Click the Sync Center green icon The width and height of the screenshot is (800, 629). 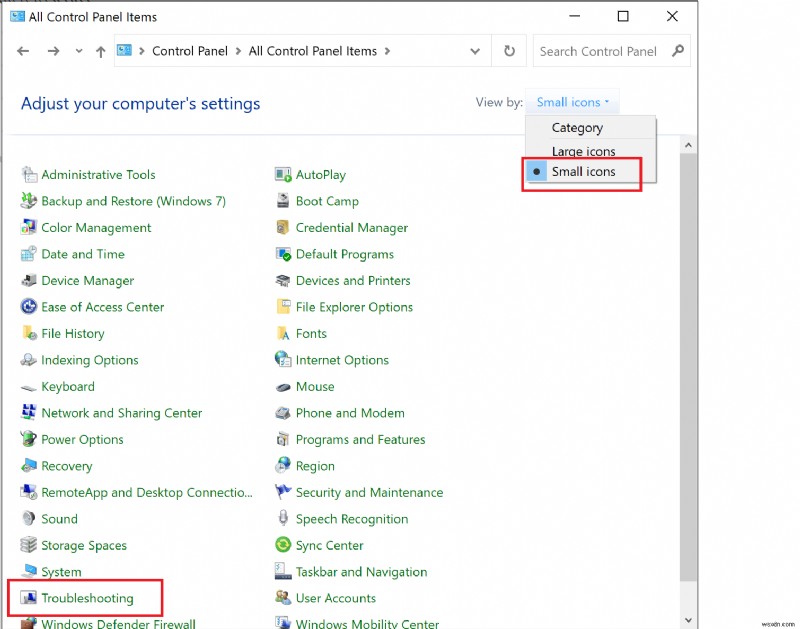(x=283, y=545)
